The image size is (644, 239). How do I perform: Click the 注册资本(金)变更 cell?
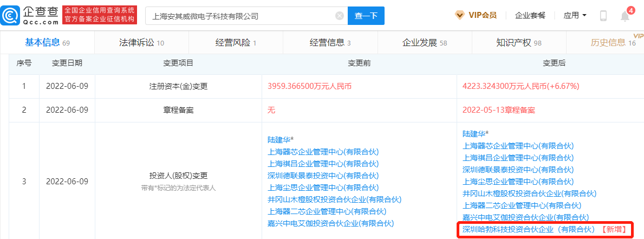click(178, 87)
